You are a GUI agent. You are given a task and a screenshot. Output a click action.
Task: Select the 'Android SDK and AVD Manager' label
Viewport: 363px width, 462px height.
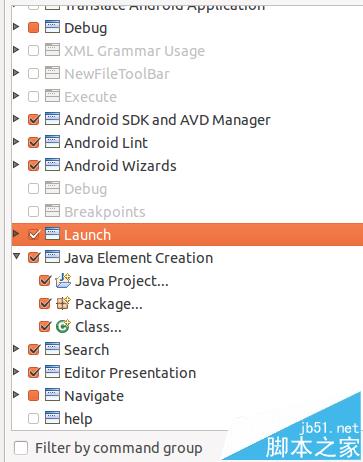pyautogui.click(x=167, y=120)
